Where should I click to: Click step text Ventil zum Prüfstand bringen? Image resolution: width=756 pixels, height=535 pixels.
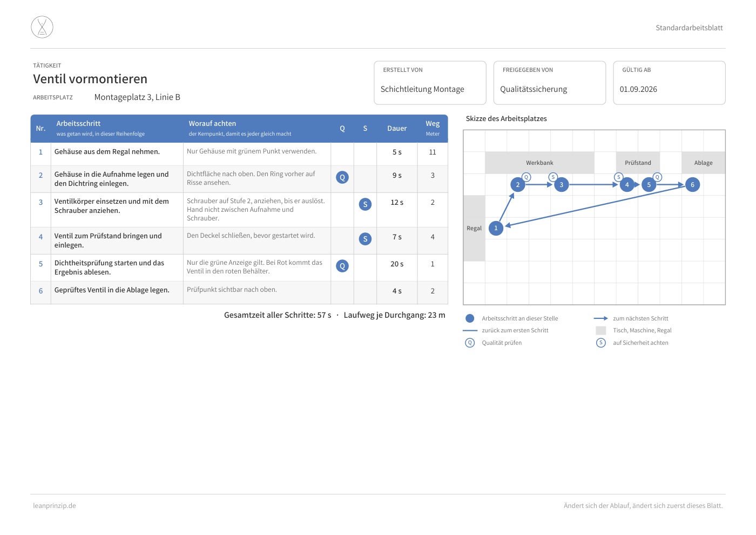[108, 240]
